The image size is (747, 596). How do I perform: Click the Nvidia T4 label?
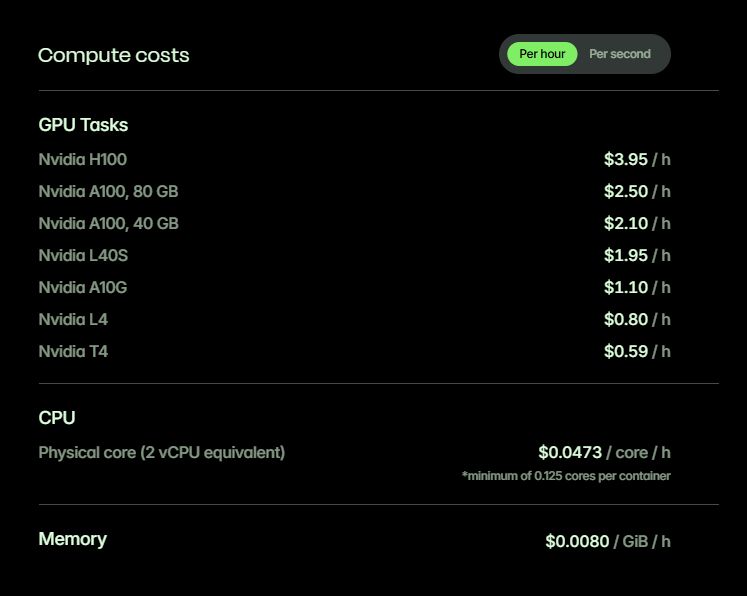73,351
